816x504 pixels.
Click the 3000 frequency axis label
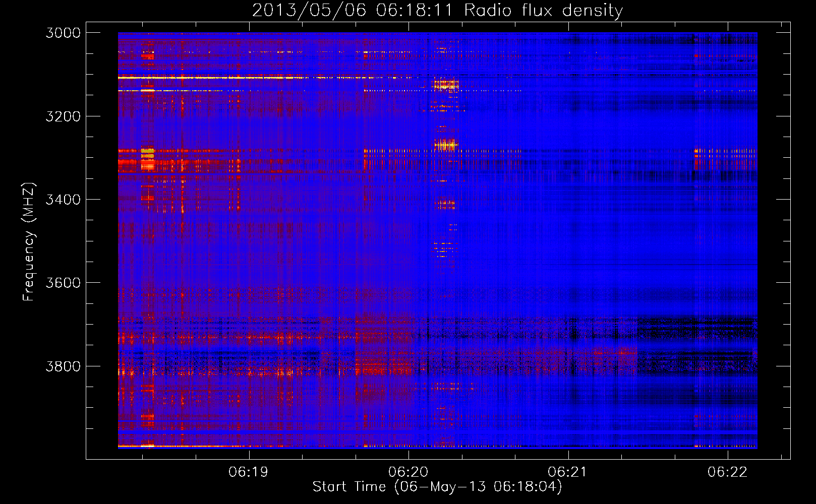(63, 33)
